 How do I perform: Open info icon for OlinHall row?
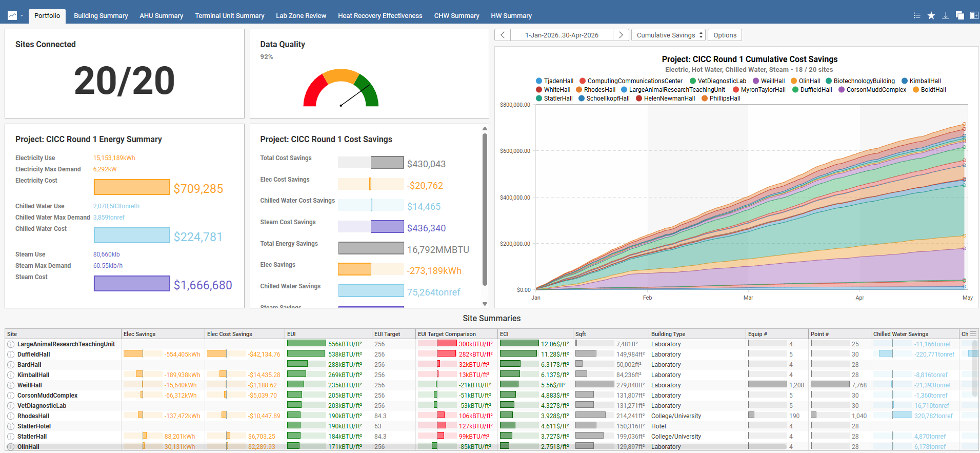(x=11, y=447)
